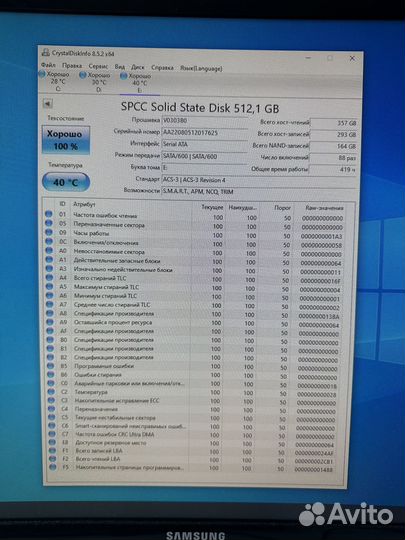Click status icon of attribute 05

click(49, 223)
